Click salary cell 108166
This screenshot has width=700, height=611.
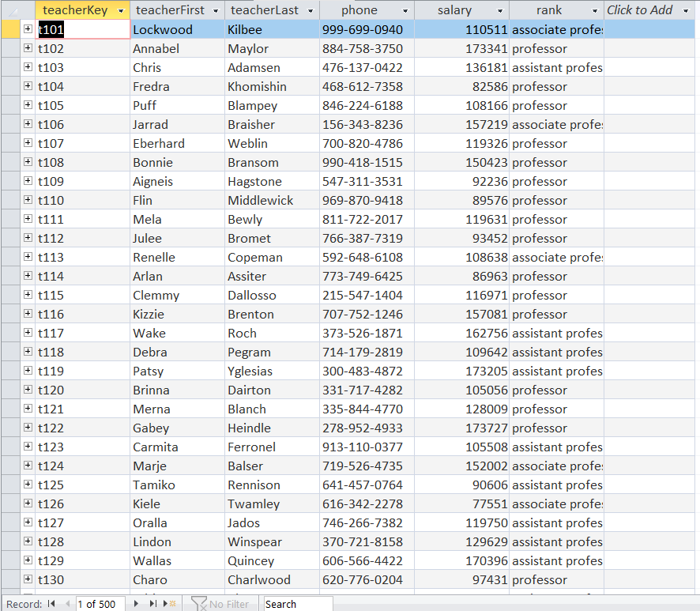461,105
